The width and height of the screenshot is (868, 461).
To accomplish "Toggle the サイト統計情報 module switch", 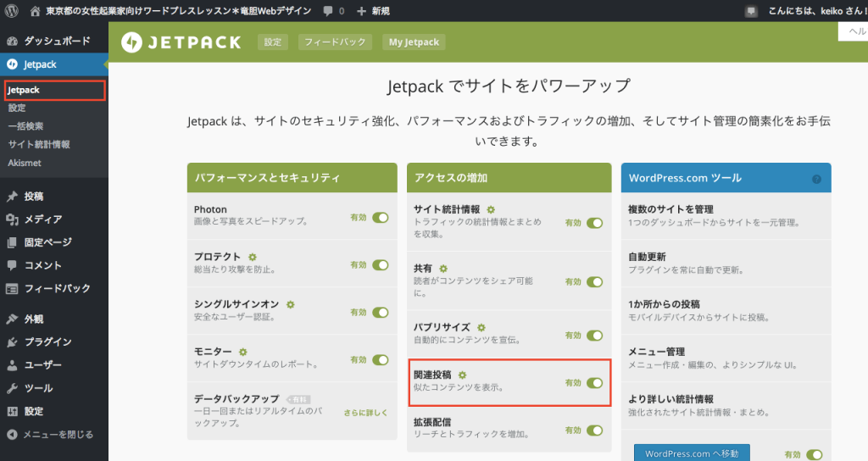I will [594, 223].
